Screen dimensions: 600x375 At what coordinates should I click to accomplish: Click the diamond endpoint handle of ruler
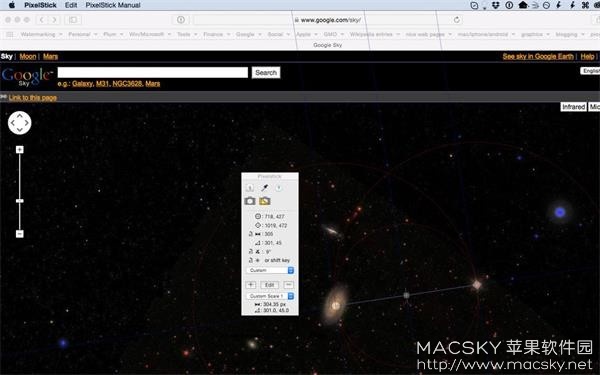click(x=477, y=285)
